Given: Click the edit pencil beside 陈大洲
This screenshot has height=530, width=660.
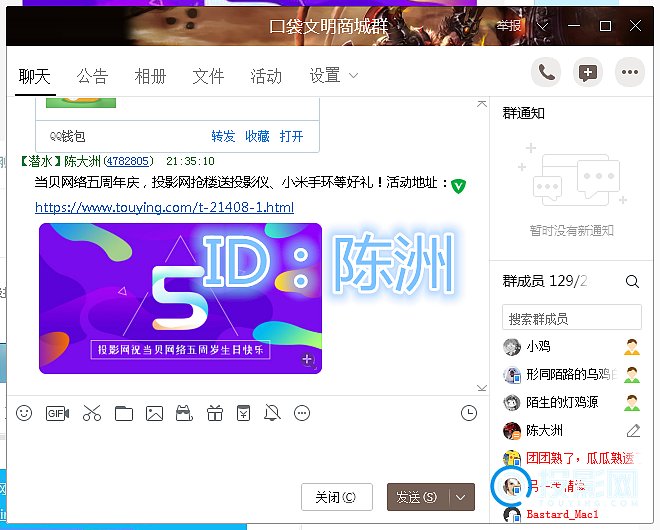Looking at the screenshot, I should [x=633, y=430].
